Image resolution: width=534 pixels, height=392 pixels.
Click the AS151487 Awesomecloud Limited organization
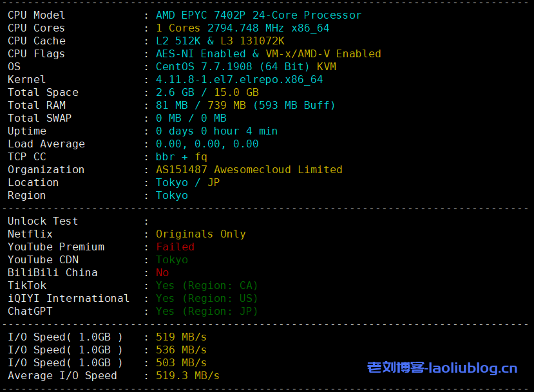click(249, 169)
